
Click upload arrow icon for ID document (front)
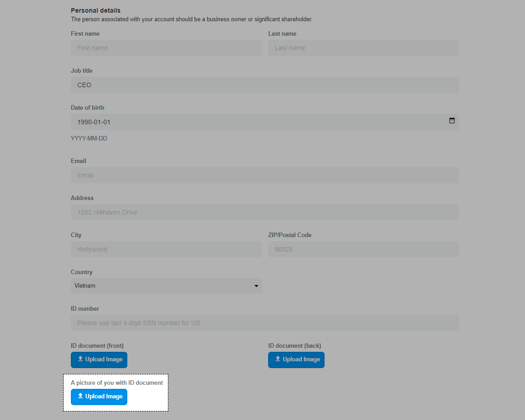click(80, 359)
